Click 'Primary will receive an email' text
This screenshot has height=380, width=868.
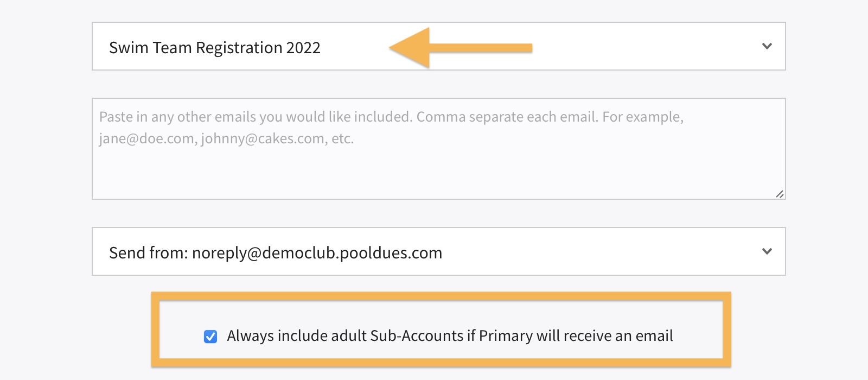click(576, 336)
